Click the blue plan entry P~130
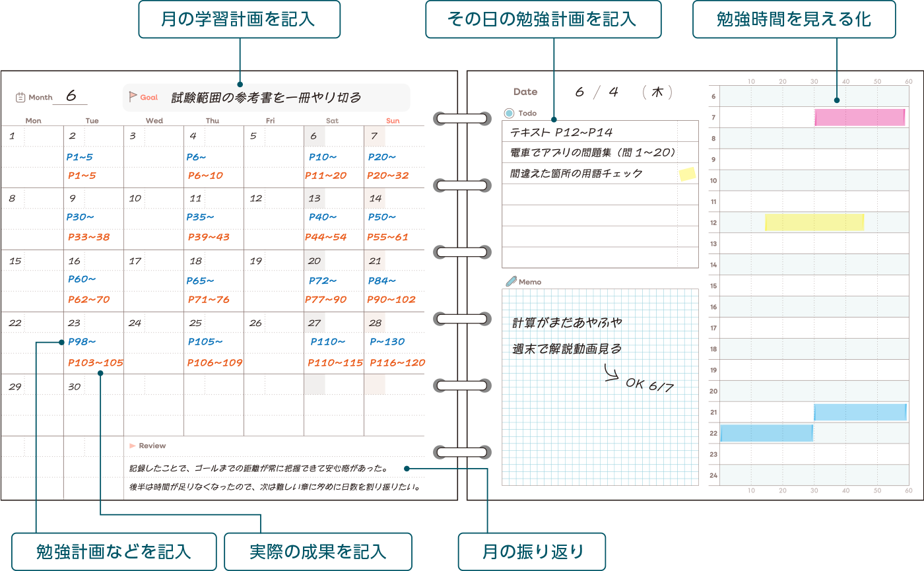Screen dimensions: 924x571 tap(387, 341)
